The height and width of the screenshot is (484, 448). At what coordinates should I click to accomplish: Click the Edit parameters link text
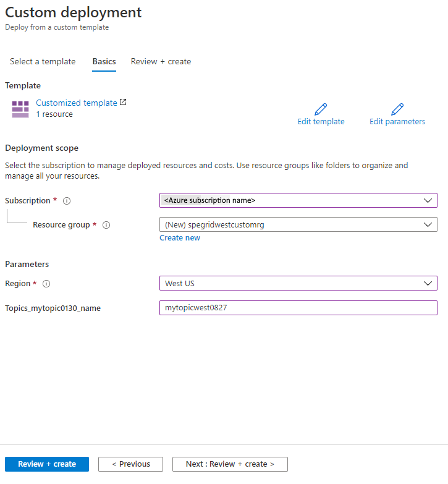(397, 122)
